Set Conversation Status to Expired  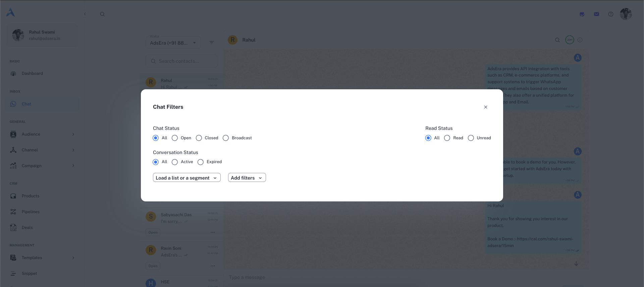(201, 162)
